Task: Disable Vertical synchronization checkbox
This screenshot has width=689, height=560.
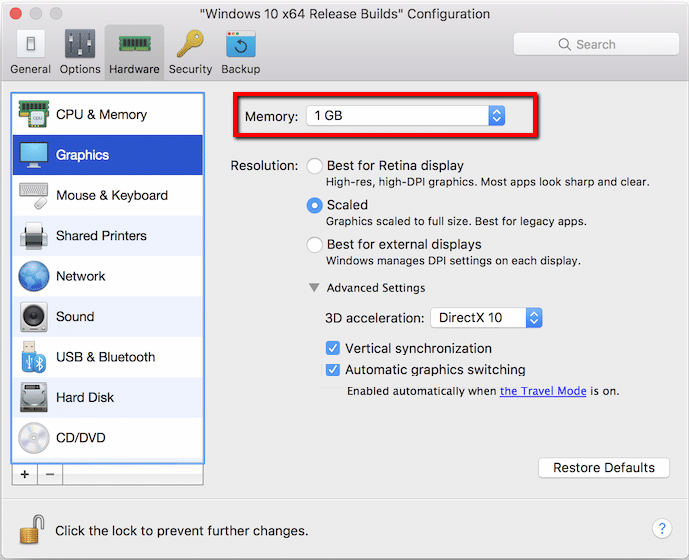Action: (x=334, y=349)
